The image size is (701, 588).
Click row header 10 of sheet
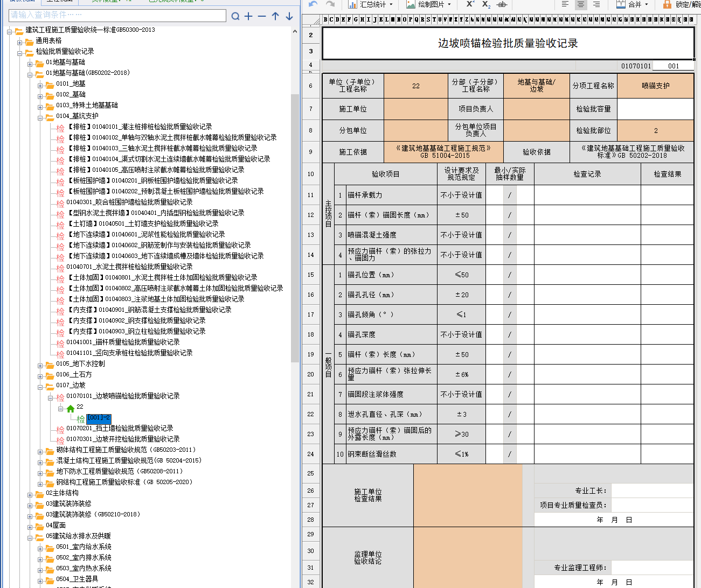click(x=310, y=174)
